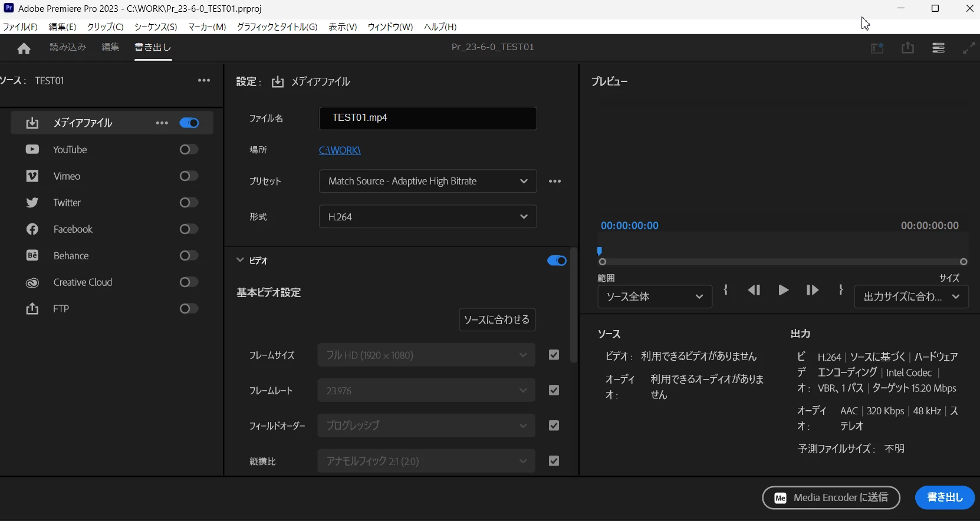The width and height of the screenshot is (980, 521).
Task: Send to Media Encoder
Action: point(831,498)
